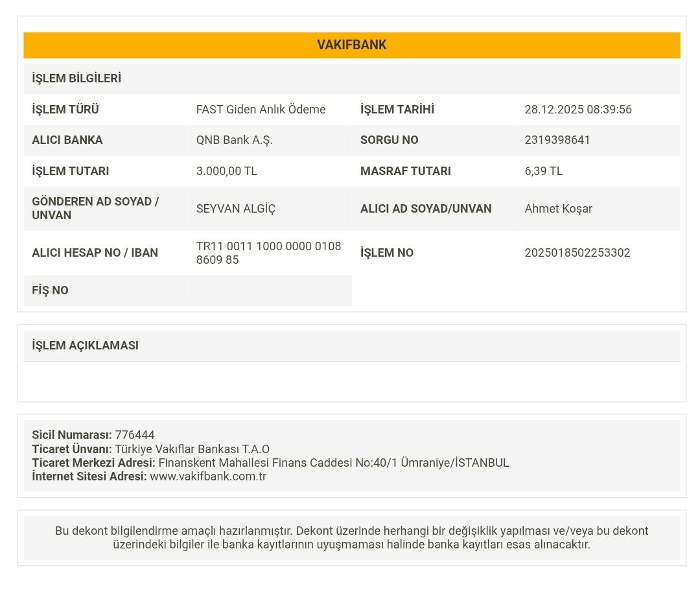The image size is (700, 599).
Task: Select the fee 6,39 TL
Action: (x=544, y=171)
